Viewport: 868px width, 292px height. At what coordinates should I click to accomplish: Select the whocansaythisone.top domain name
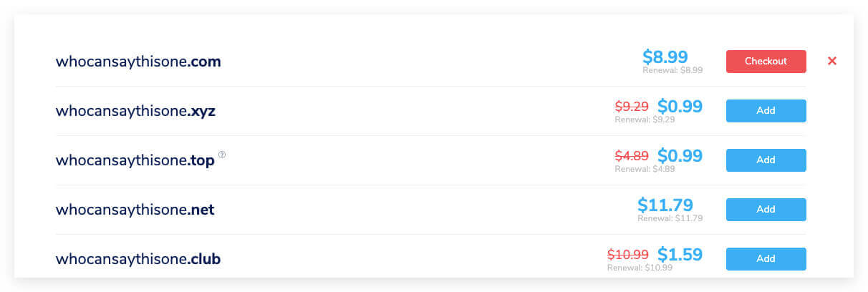[135, 161]
